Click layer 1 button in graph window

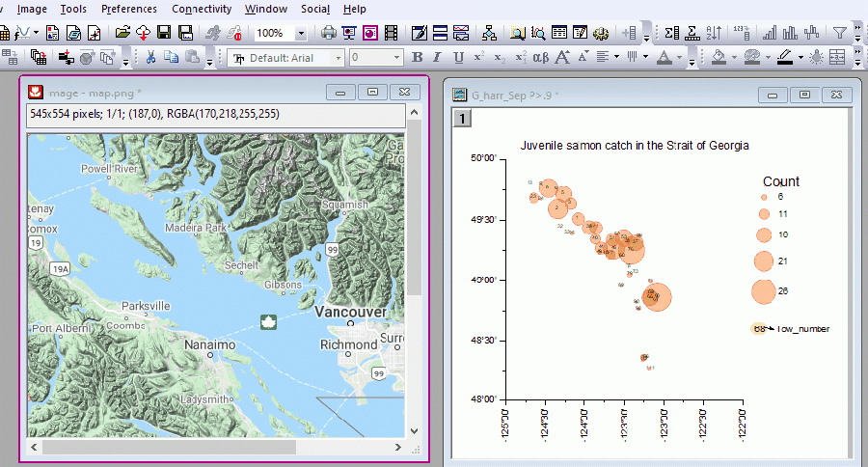pyautogui.click(x=462, y=119)
